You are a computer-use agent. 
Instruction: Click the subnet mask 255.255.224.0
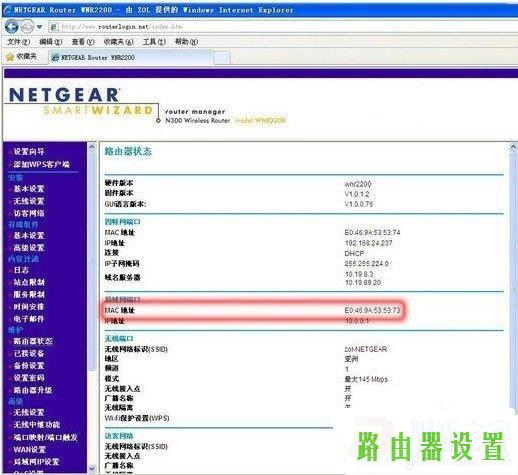tap(367, 264)
